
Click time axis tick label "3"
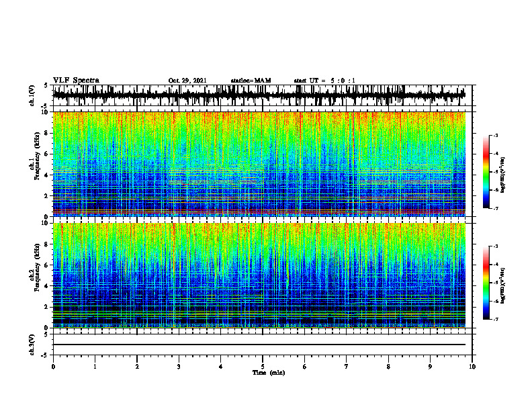click(x=179, y=367)
